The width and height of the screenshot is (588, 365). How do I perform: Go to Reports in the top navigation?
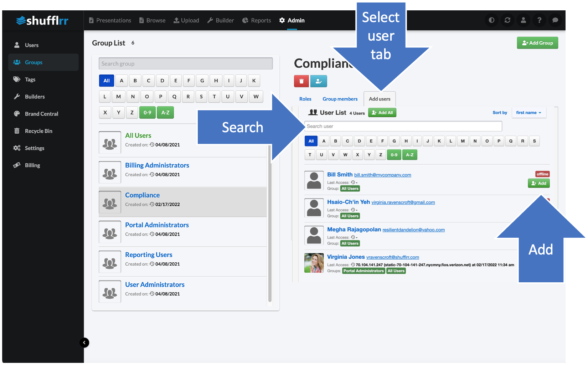(257, 20)
